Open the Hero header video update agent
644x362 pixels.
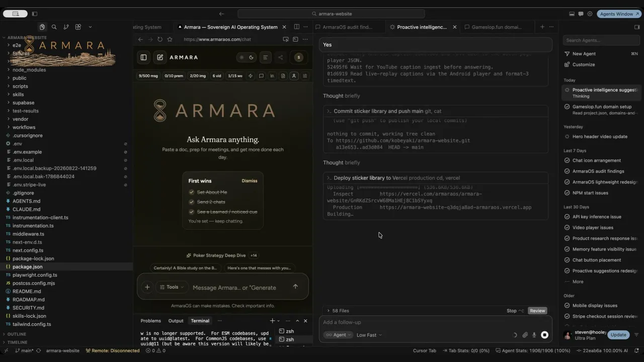(601, 136)
